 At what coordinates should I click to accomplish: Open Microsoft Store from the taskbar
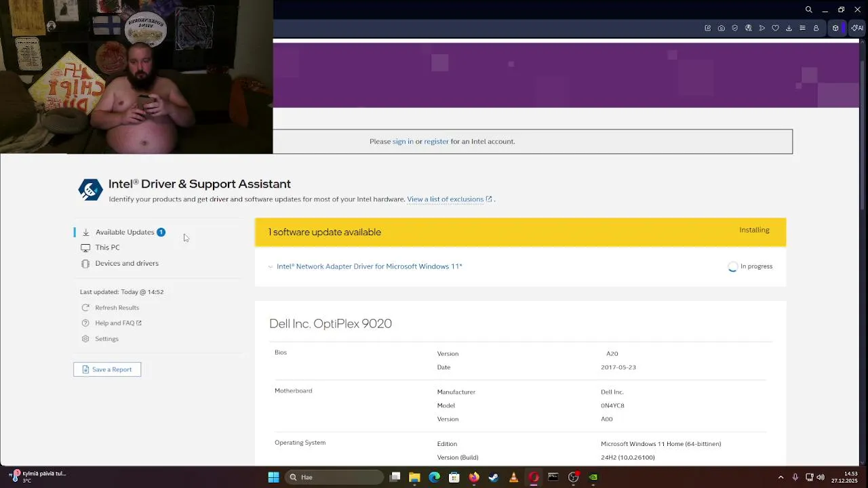pyautogui.click(x=454, y=477)
